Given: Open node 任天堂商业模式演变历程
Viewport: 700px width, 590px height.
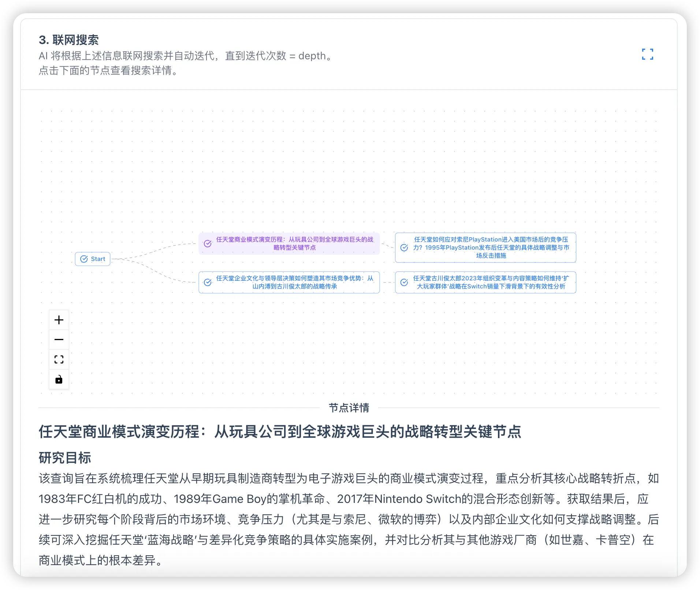Looking at the screenshot, I should [289, 243].
